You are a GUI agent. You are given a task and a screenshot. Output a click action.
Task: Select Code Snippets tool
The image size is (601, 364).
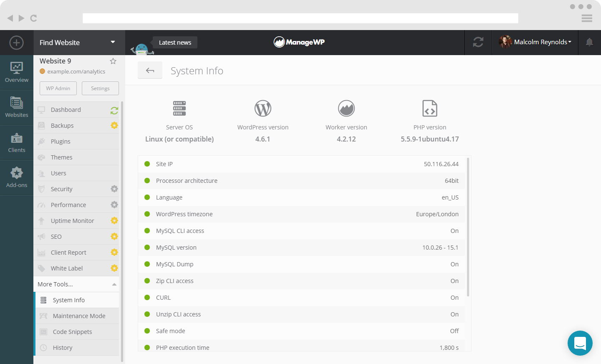[x=77, y=332]
